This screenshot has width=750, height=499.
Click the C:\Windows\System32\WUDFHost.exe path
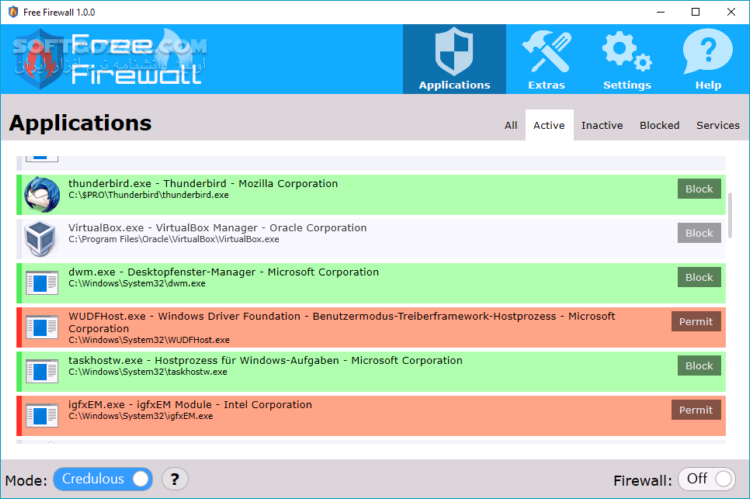coord(149,340)
